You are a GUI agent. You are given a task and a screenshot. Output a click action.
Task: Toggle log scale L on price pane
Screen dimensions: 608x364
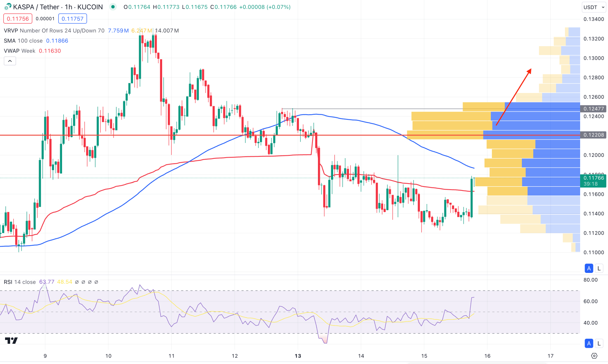click(599, 268)
